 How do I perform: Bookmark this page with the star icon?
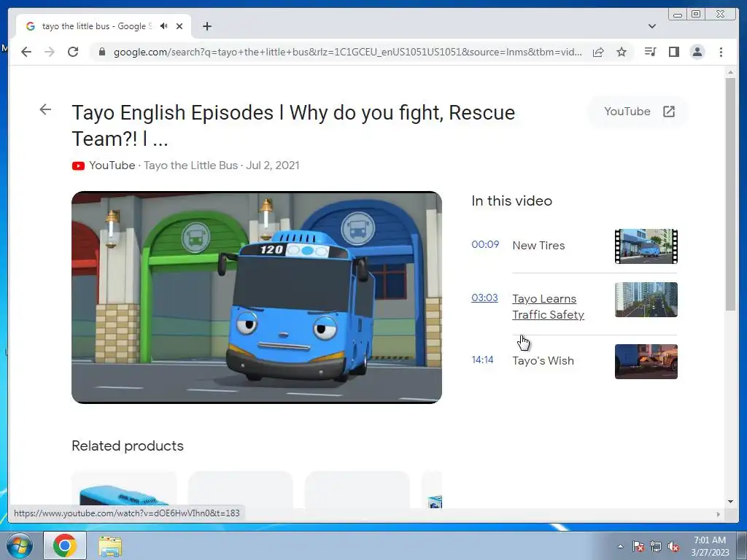coord(622,52)
